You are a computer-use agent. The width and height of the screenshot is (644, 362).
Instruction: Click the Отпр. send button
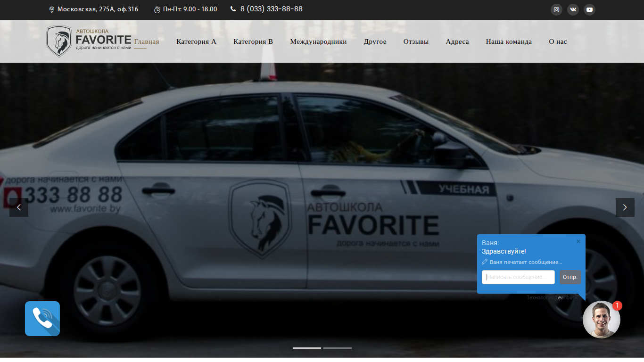570,277
